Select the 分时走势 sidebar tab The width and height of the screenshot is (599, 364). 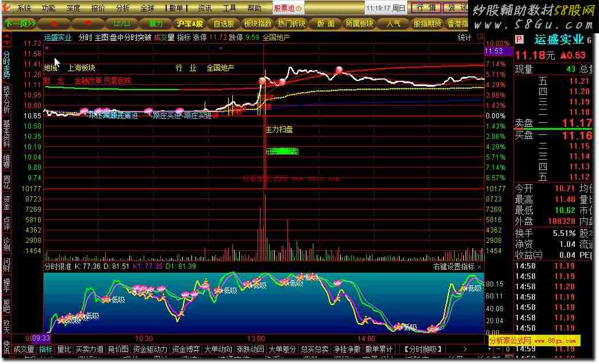click(x=6, y=64)
